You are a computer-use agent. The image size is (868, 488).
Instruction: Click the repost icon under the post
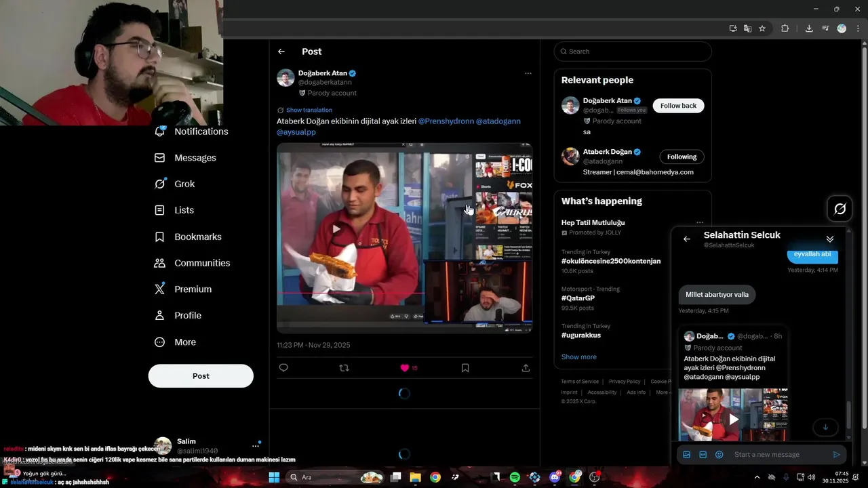click(x=344, y=368)
